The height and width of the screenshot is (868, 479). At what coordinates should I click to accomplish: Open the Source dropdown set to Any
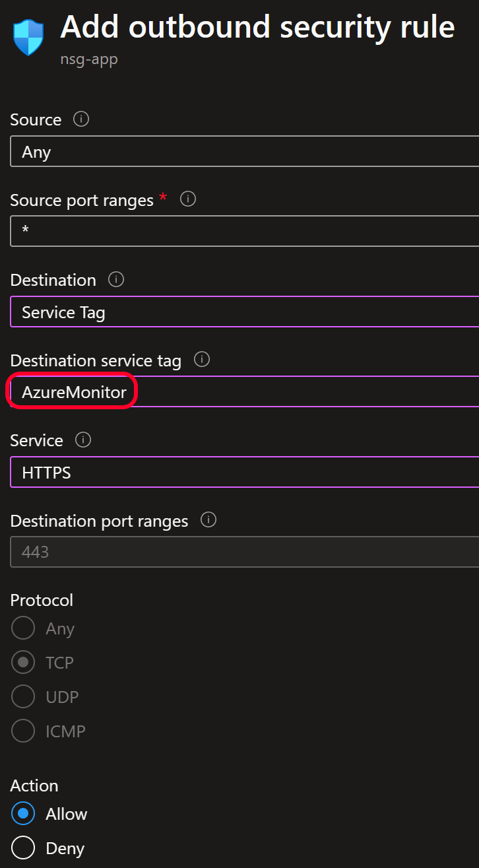(x=245, y=152)
